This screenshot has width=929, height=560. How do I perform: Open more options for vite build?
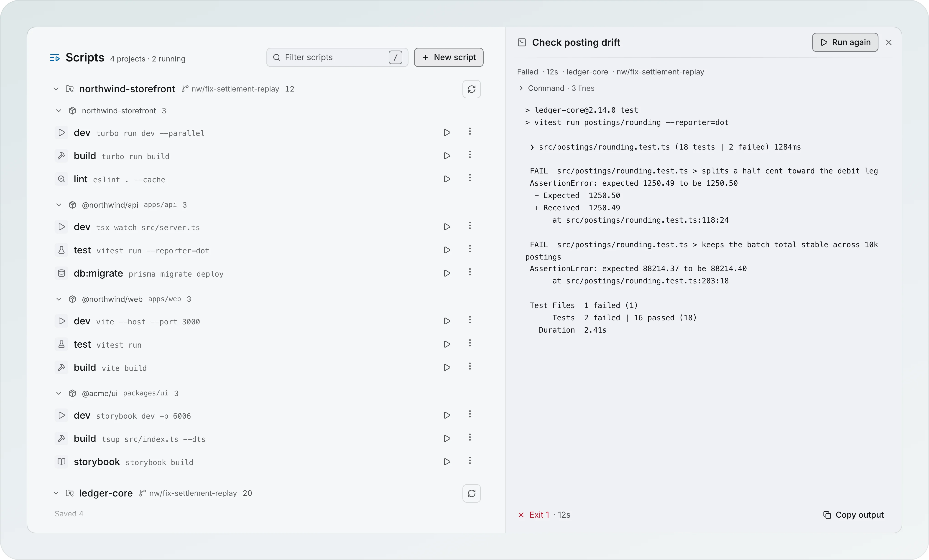470,366
